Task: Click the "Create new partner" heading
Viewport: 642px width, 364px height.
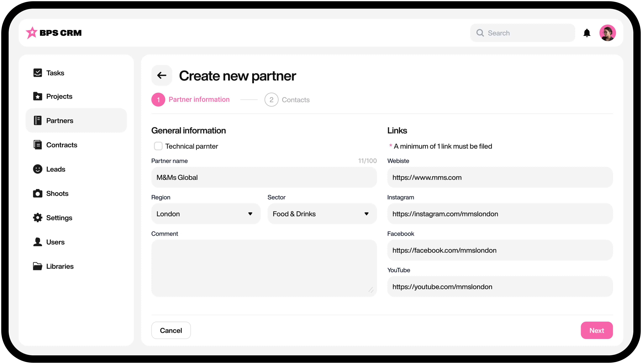Action: (x=237, y=76)
